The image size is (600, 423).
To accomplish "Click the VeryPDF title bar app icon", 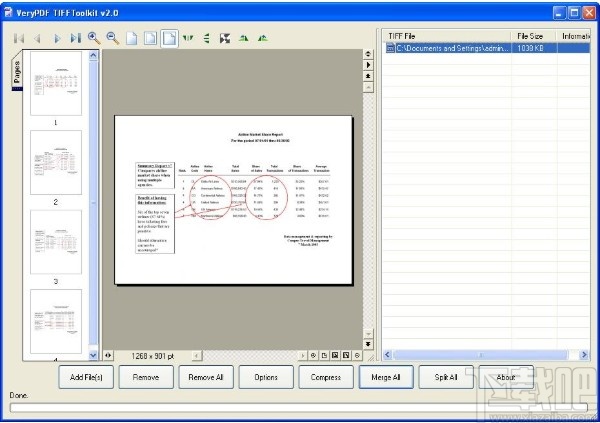I will pyautogui.click(x=8, y=13).
